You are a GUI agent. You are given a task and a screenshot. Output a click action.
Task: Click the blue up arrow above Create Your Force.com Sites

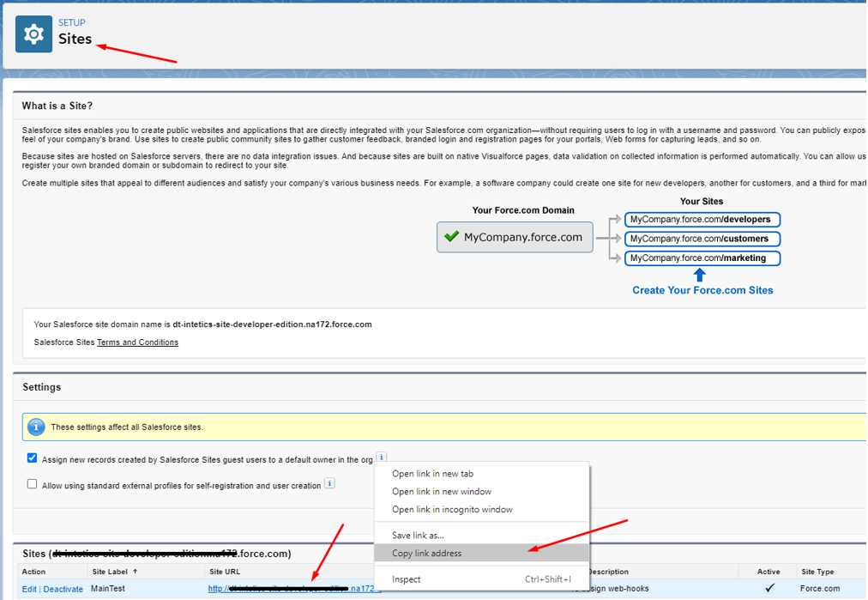click(x=699, y=275)
